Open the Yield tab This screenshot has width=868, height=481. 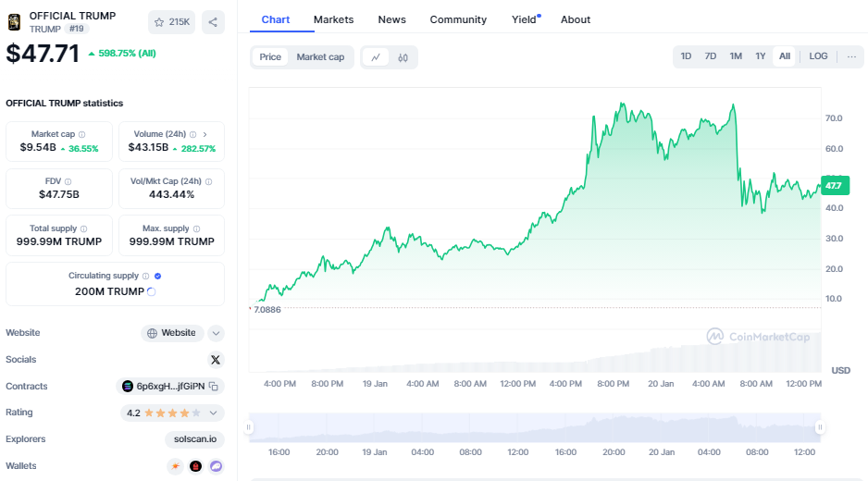click(x=525, y=20)
